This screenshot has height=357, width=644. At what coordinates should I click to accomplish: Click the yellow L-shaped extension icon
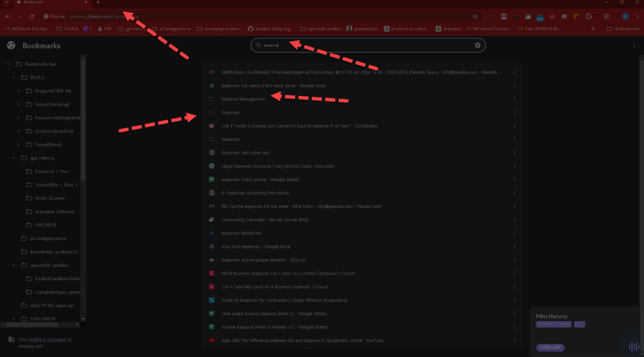tap(576, 16)
